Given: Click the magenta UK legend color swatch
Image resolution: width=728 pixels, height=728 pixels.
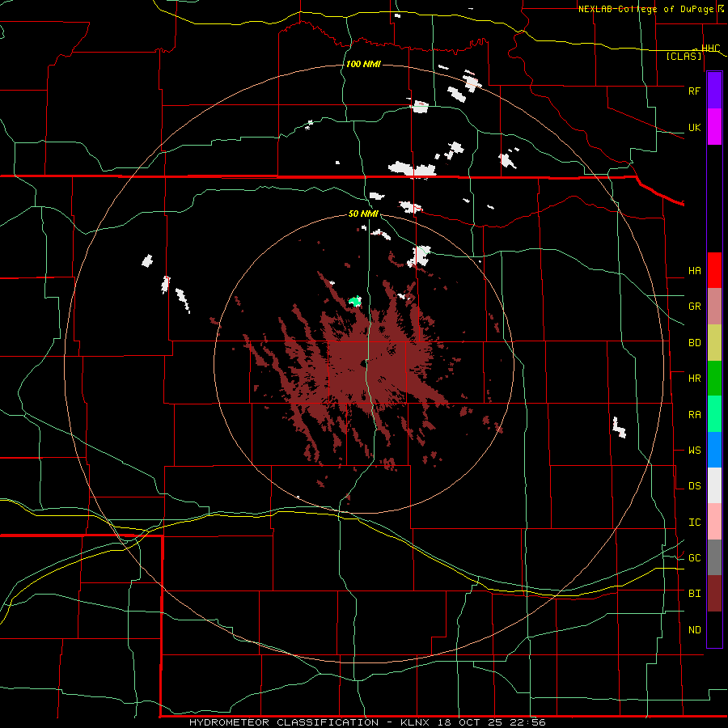Looking at the screenshot, I should (x=714, y=127).
